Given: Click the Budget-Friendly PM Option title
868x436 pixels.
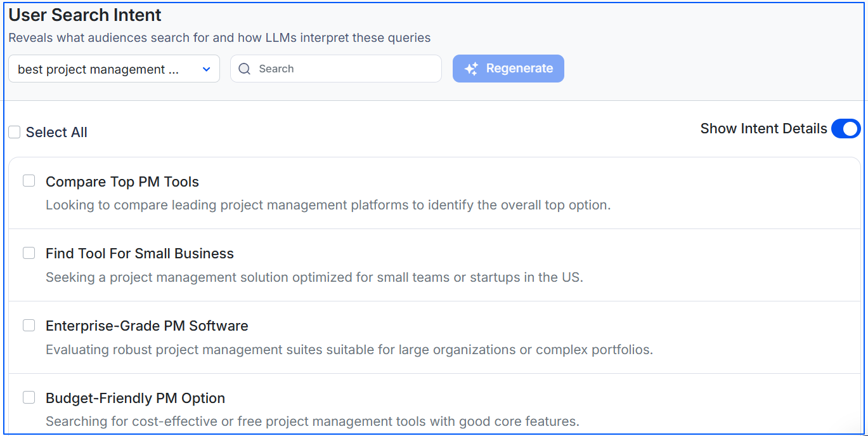Looking at the screenshot, I should pyautogui.click(x=135, y=398).
